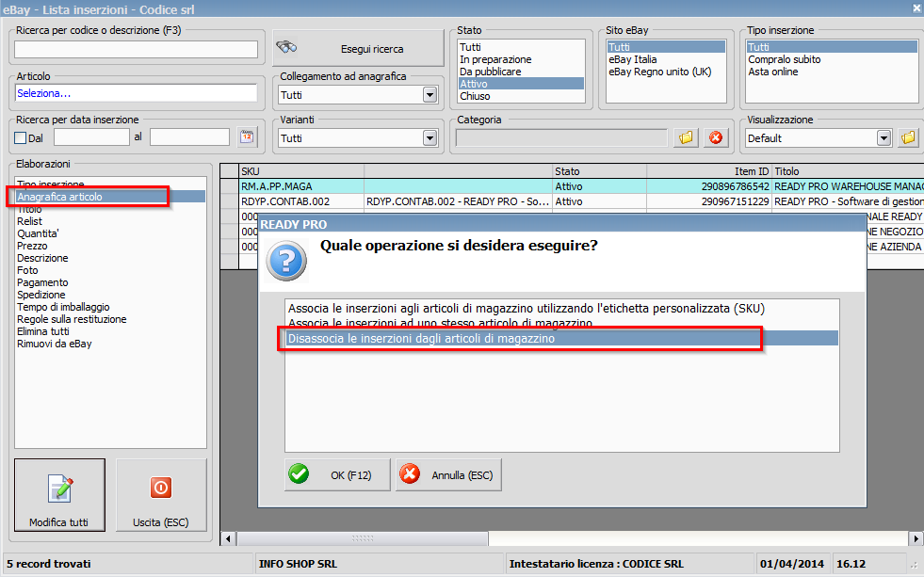Image resolution: width=924 pixels, height=577 pixels.
Task: Select Spedizione in Elaborazioni list
Action: click(110, 295)
